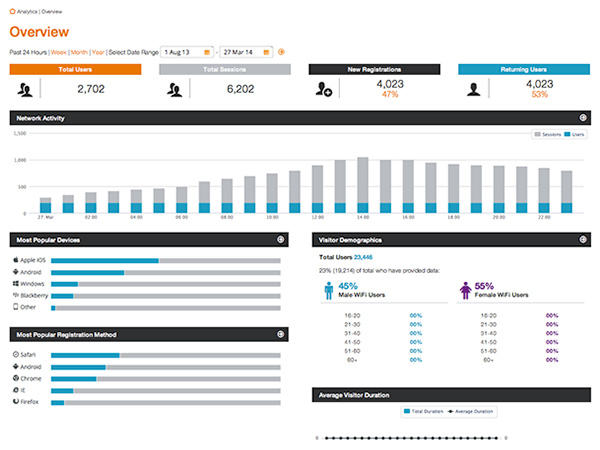Select the Week time range
Screen dimensions: 600x450
pyautogui.click(x=58, y=51)
